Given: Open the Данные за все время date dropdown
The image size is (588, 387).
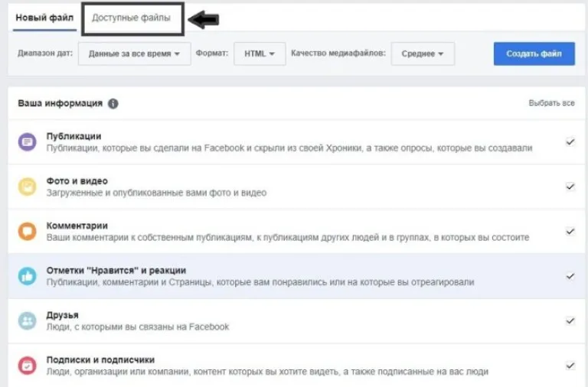Looking at the screenshot, I should click(x=134, y=54).
